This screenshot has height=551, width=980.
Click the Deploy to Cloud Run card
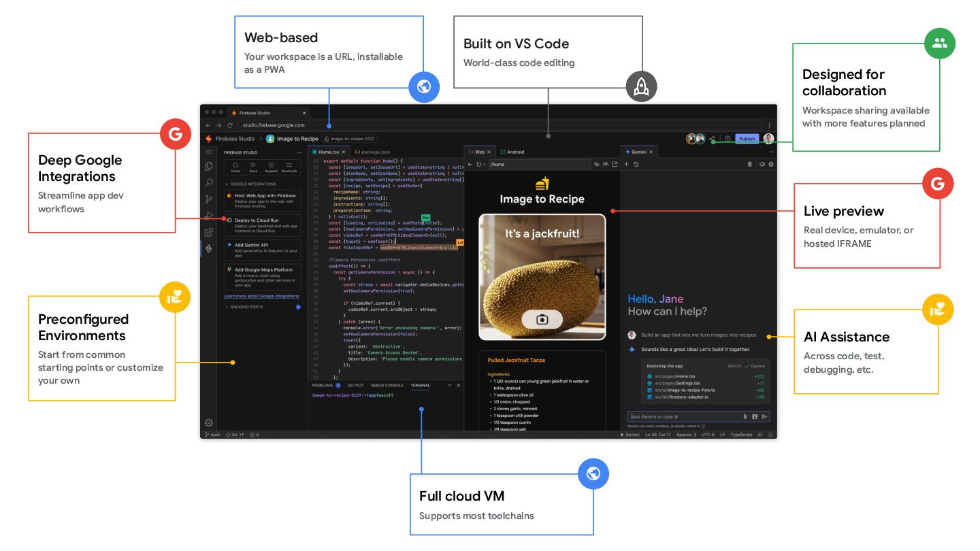click(x=262, y=225)
